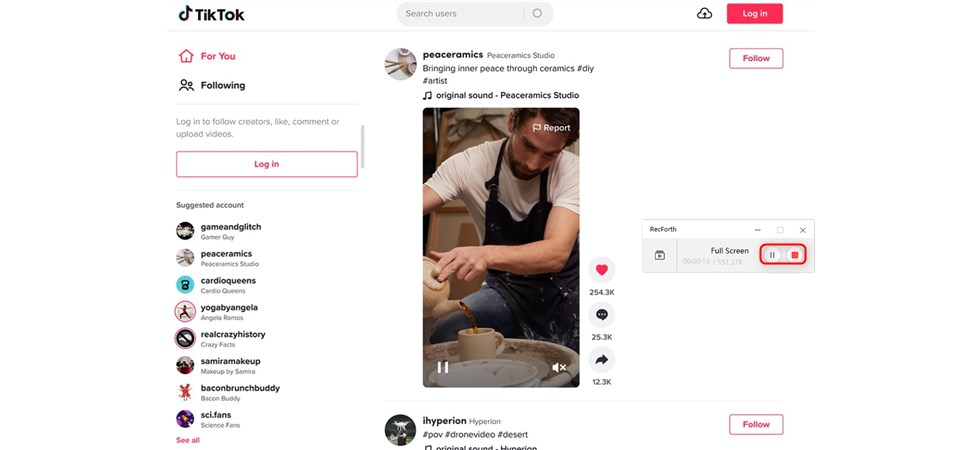Click the samiramakeup avatar
The height and width of the screenshot is (450, 980).
click(185, 365)
